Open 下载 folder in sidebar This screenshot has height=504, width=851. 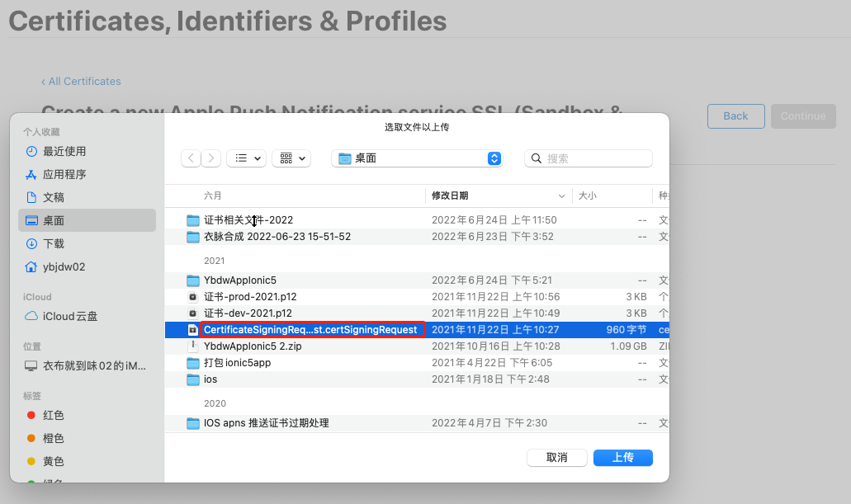(x=54, y=244)
